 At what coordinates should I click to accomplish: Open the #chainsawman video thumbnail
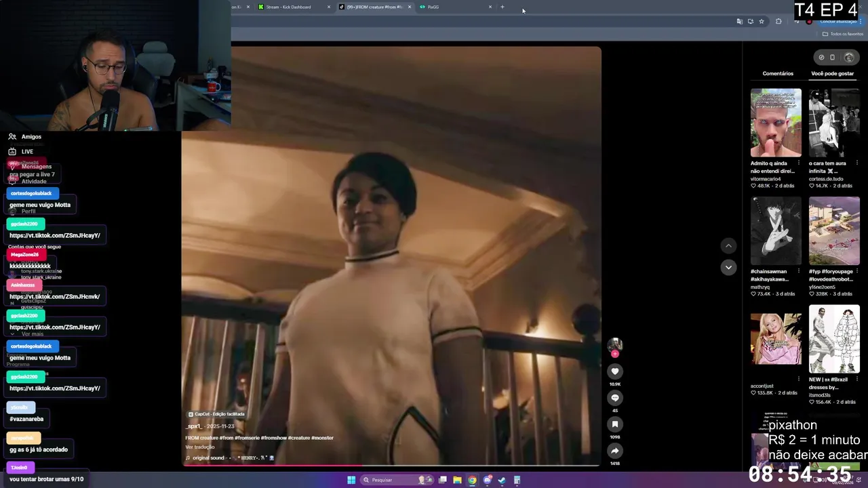pyautogui.click(x=776, y=231)
